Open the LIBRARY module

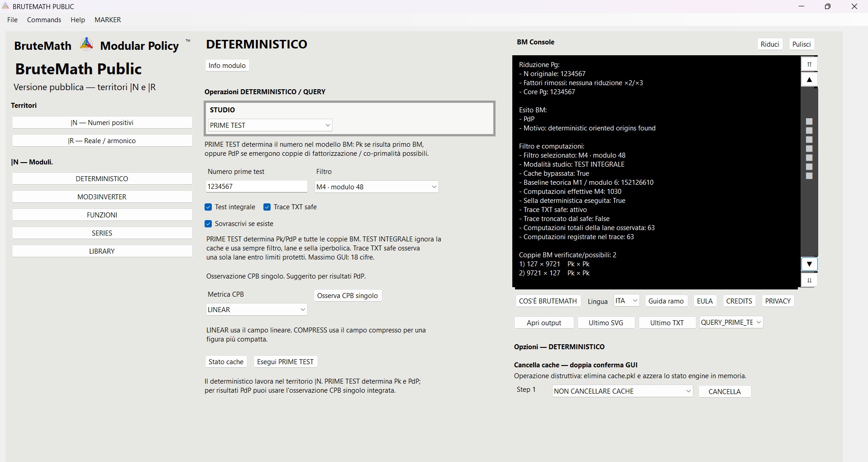[x=102, y=251]
